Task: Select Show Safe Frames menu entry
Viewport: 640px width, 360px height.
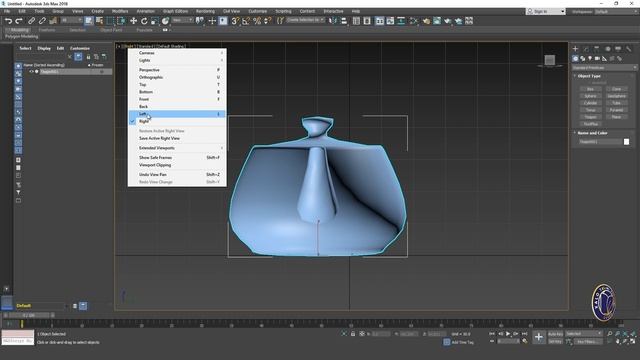Action: click(177, 158)
